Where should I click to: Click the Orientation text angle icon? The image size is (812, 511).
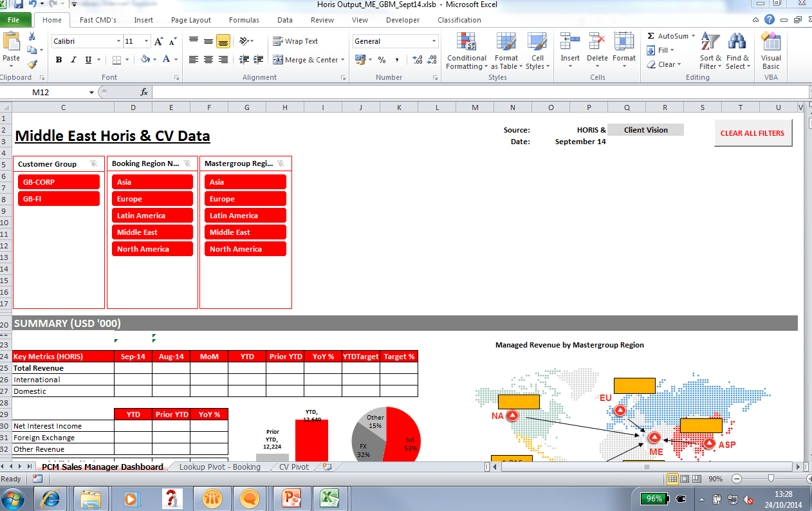[244, 41]
